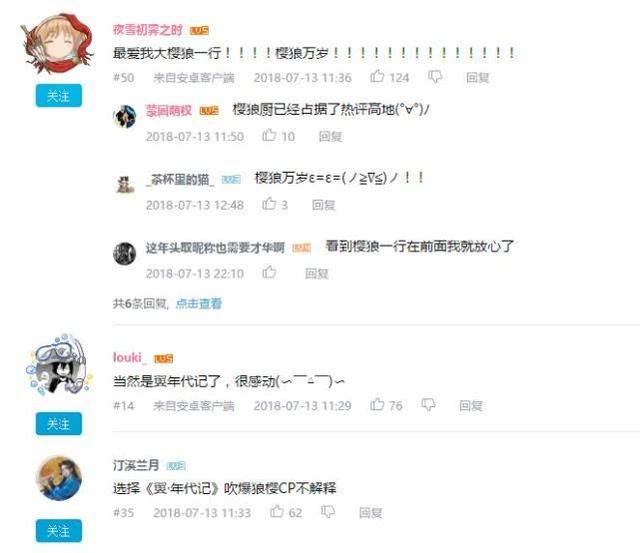Like the #50 comment with 124 likes
Image resolution: width=640 pixels, height=553 pixels.
click(377, 76)
